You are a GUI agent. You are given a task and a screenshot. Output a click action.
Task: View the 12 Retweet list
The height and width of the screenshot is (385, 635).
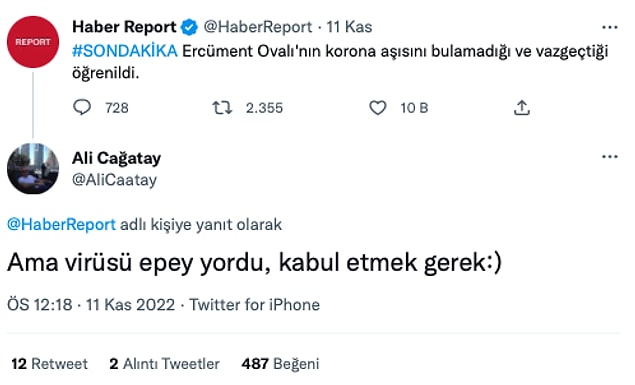click(49, 364)
